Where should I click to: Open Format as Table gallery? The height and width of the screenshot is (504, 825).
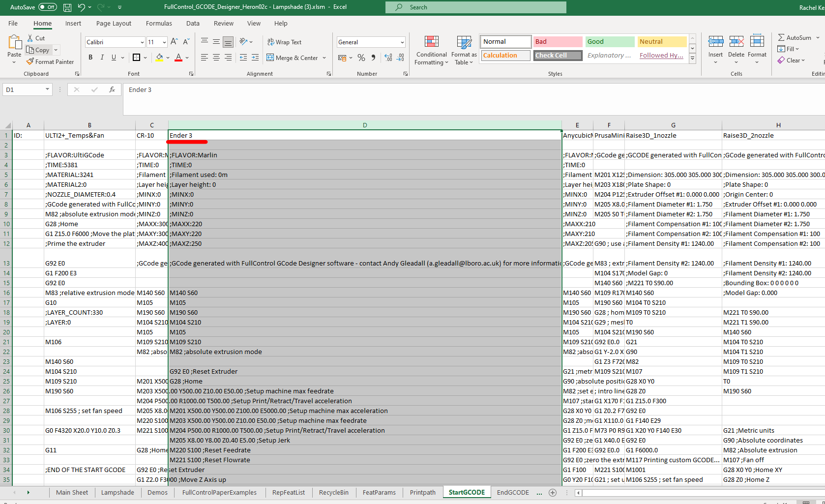(464, 50)
